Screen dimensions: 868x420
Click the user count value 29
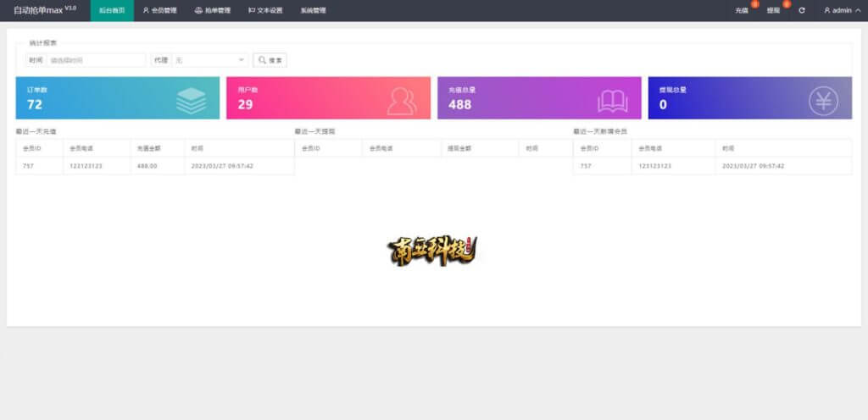[x=245, y=104]
